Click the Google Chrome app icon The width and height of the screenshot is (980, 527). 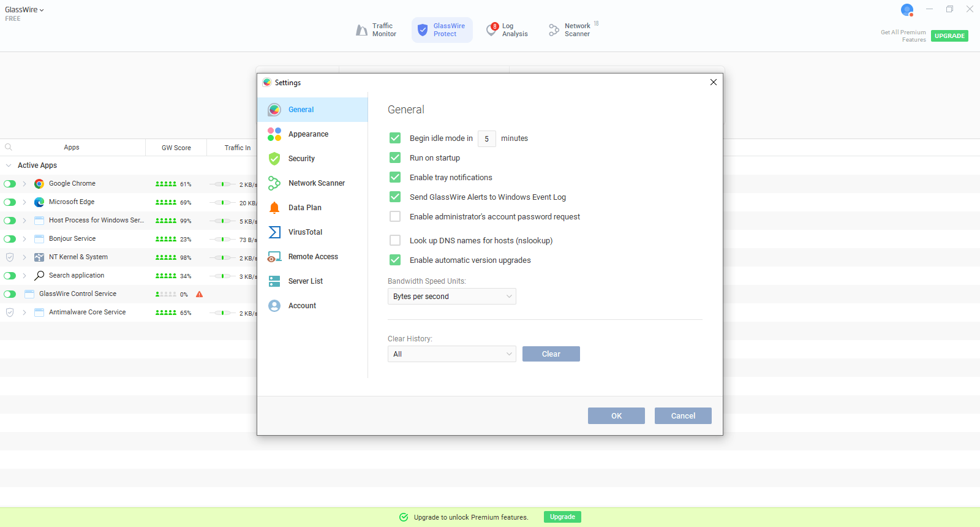point(39,184)
